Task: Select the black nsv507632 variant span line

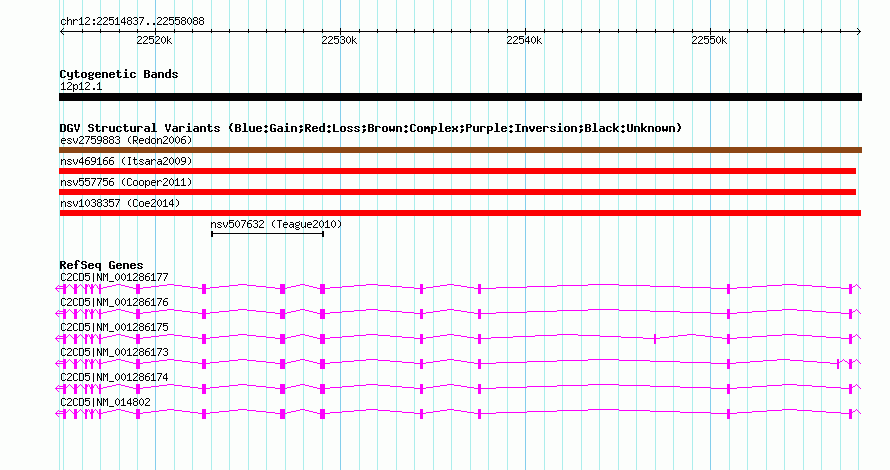Action: coord(267,234)
